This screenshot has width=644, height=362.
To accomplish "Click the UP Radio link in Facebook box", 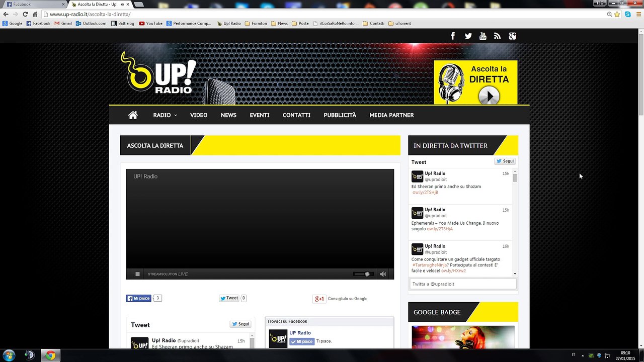I will point(300,333).
